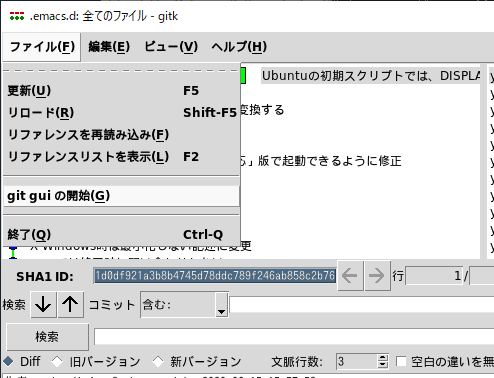Click the blue commit graph node
The height and width of the screenshot is (378, 494).
coord(13,248)
